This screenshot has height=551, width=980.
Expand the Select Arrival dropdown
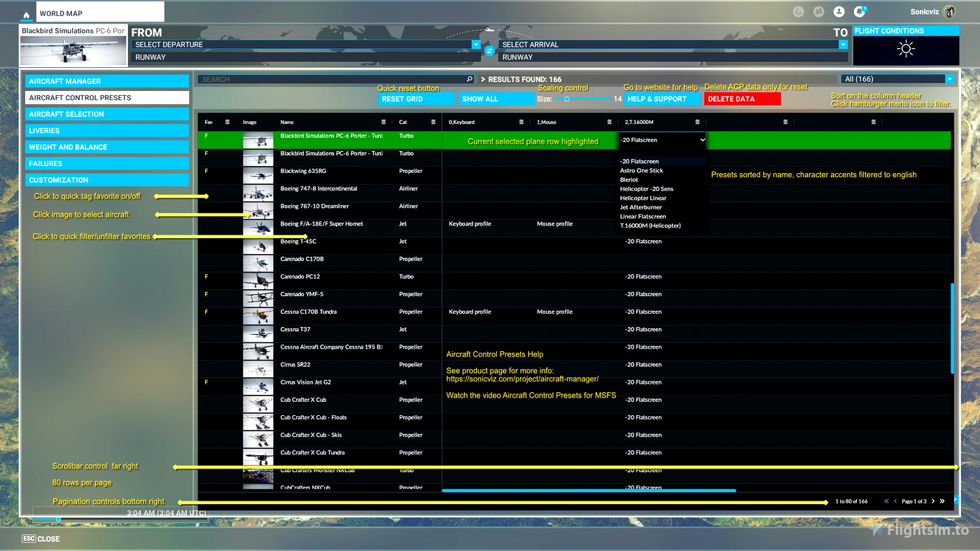tap(843, 44)
